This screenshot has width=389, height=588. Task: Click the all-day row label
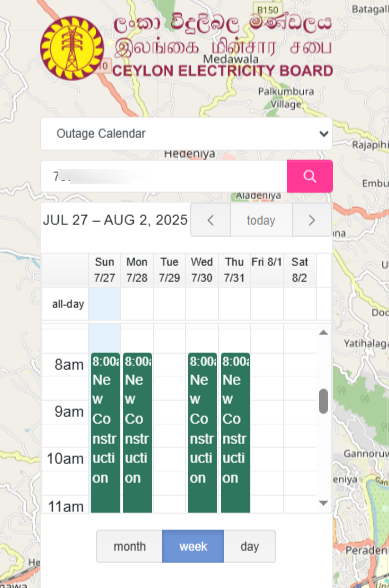pos(68,304)
